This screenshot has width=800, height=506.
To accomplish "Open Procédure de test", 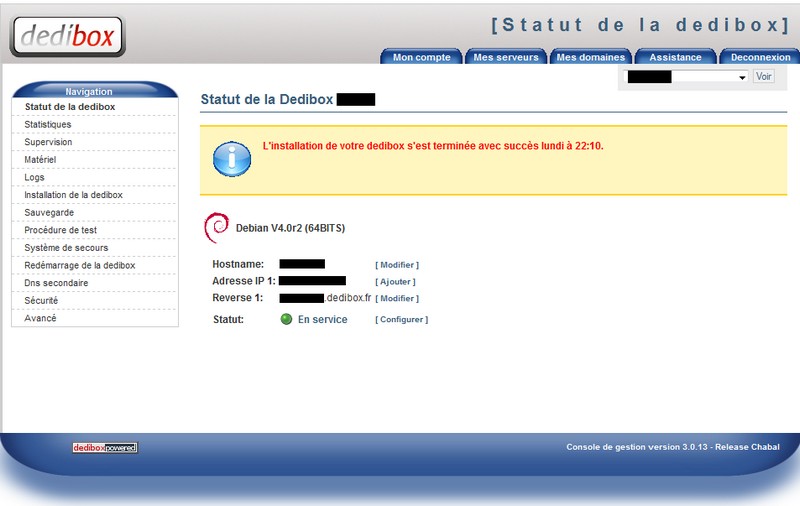I will pyautogui.click(x=61, y=230).
